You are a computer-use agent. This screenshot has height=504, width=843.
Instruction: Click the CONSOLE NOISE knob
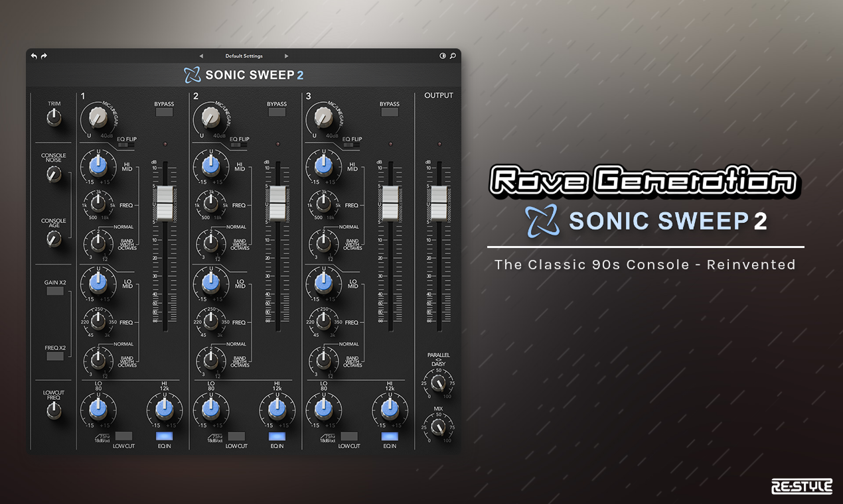53,174
